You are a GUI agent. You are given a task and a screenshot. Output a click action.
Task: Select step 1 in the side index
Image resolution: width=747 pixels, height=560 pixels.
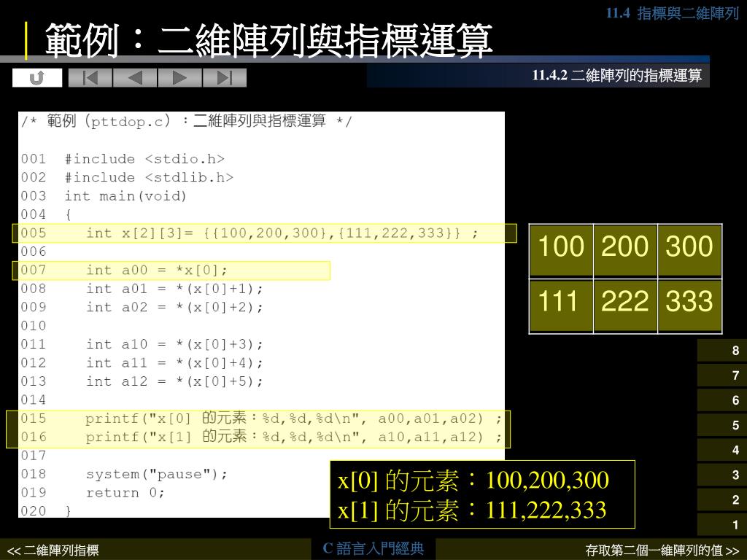click(721, 524)
